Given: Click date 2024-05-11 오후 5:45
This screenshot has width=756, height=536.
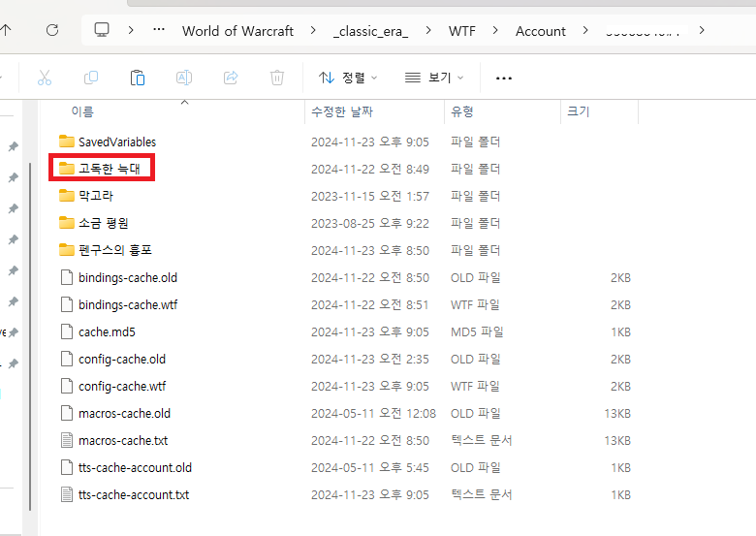Looking at the screenshot, I should [370, 468].
